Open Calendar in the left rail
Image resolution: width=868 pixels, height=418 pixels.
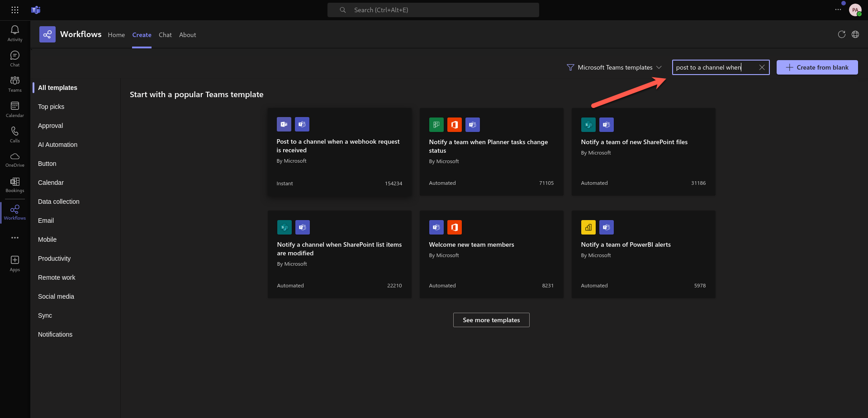click(x=15, y=109)
